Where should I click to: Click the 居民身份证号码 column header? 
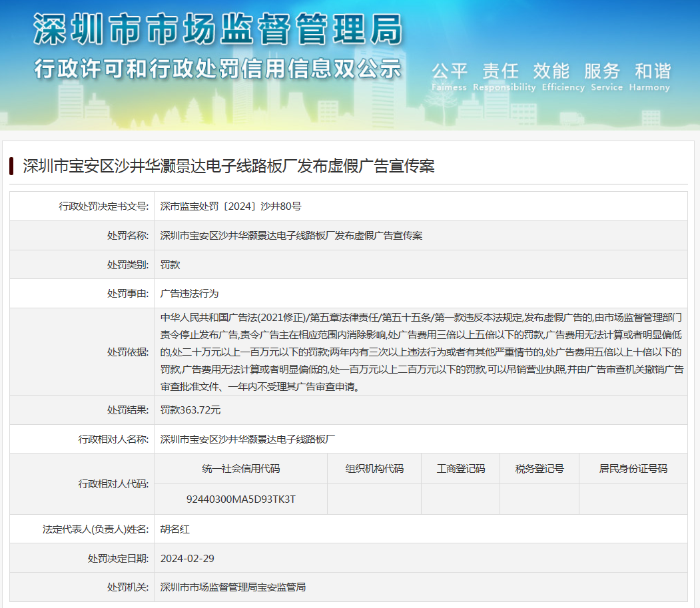(x=633, y=468)
